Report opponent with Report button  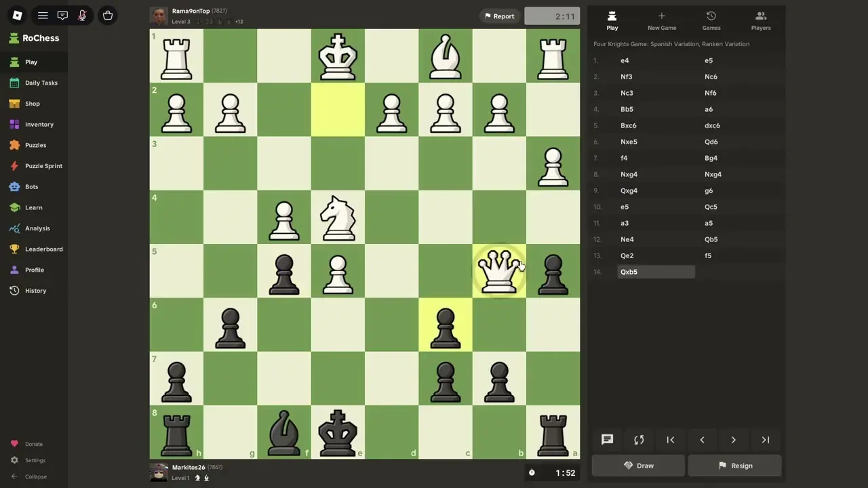pyautogui.click(x=499, y=16)
